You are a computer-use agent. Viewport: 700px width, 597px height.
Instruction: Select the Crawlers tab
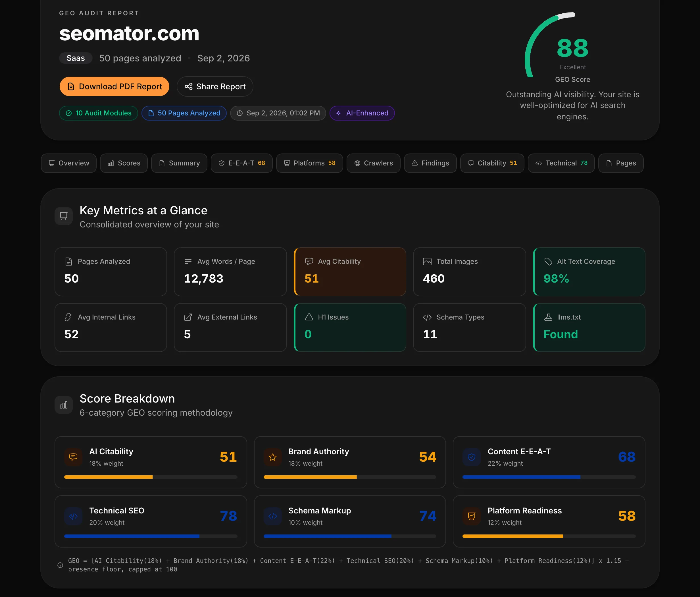[x=373, y=163]
